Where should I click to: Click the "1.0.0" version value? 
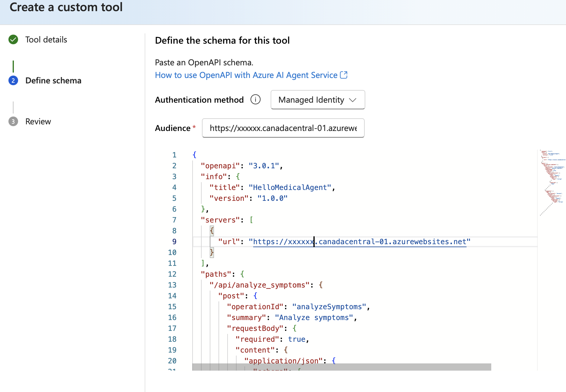click(272, 198)
